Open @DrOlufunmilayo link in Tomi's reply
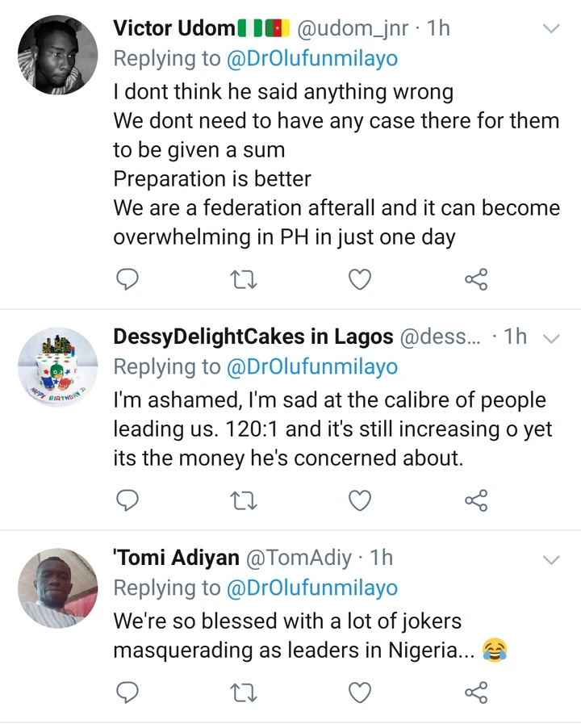Image resolution: width=581 pixels, height=728 pixels. pos(311,588)
